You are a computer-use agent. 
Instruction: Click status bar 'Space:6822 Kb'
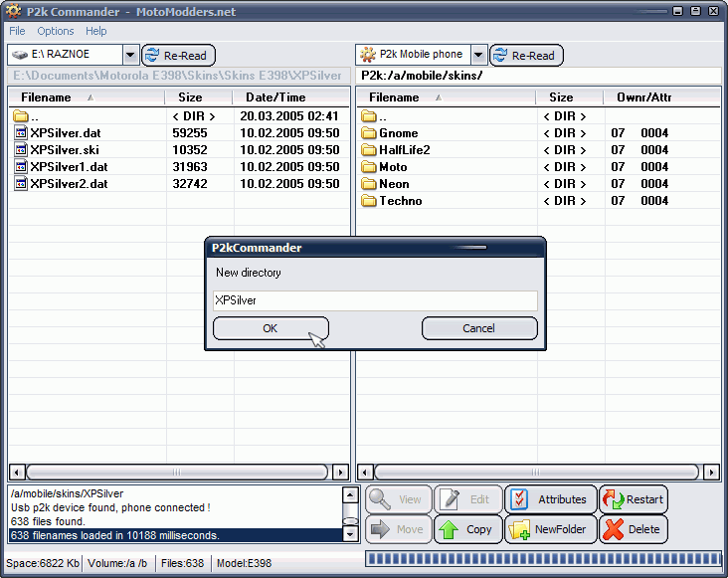coord(43,563)
